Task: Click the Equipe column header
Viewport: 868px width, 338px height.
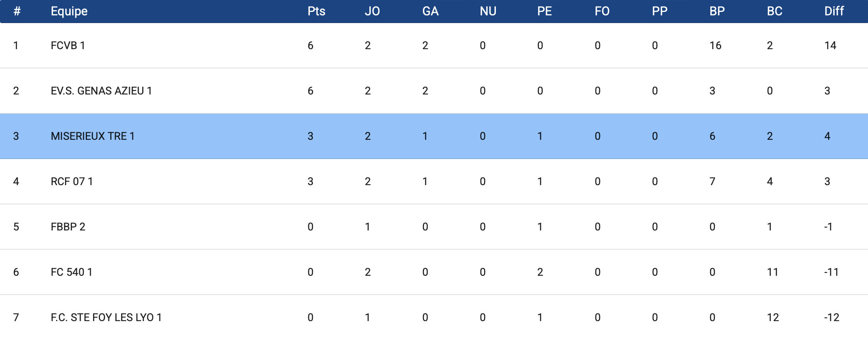Action: tap(69, 11)
